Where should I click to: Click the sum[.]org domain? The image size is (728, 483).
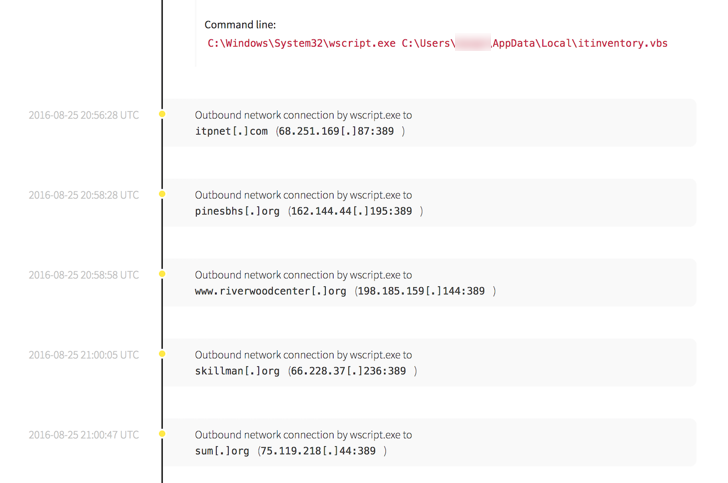[x=222, y=451]
